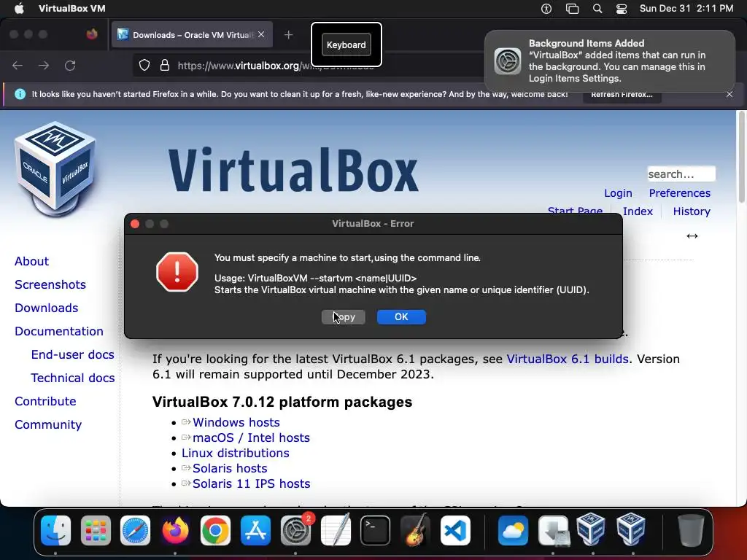Open the Preferences link

pyautogui.click(x=679, y=192)
